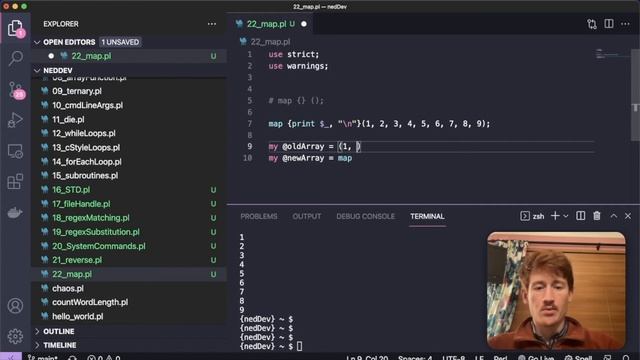
Task: Open 20_SystemCommands.pl file
Action: pyautogui.click(x=130, y=246)
